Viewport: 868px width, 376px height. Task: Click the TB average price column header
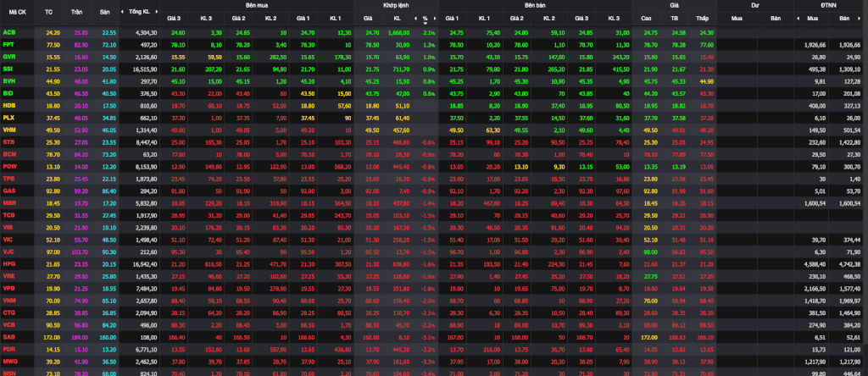[674, 19]
